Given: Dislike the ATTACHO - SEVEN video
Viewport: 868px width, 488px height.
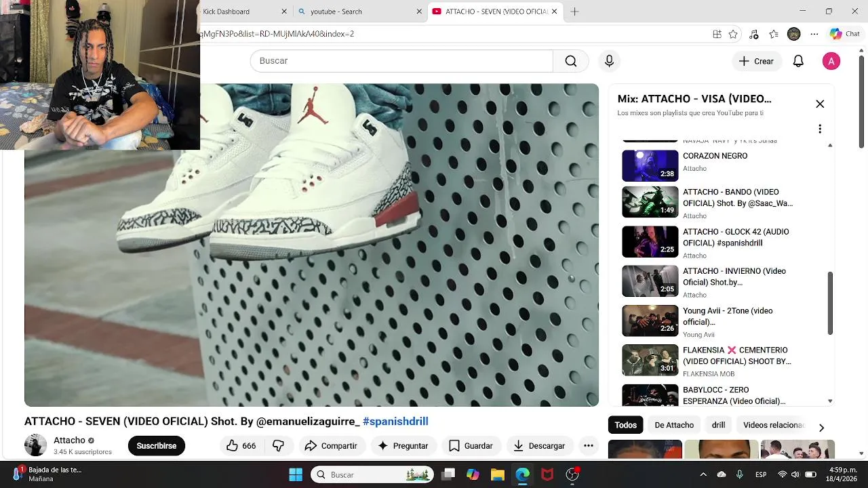Looking at the screenshot, I should [279, 445].
